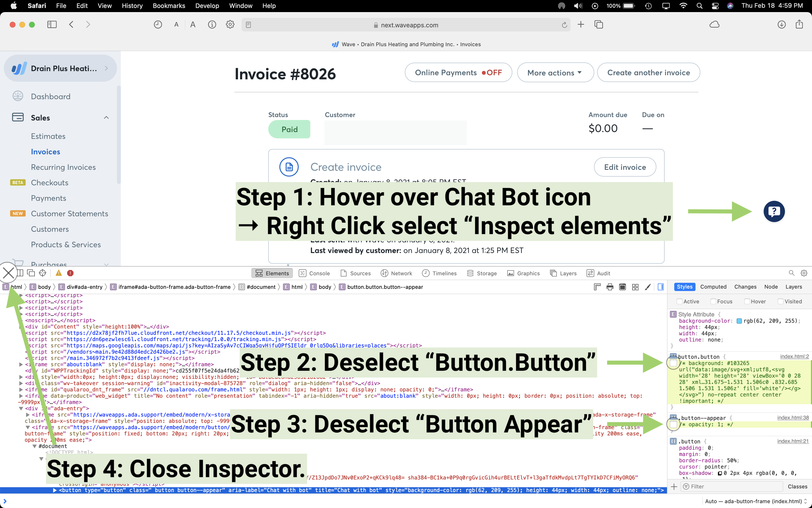This screenshot has height=508, width=812.
Task: Click the Create invoice document icon
Action: pyautogui.click(x=289, y=167)
